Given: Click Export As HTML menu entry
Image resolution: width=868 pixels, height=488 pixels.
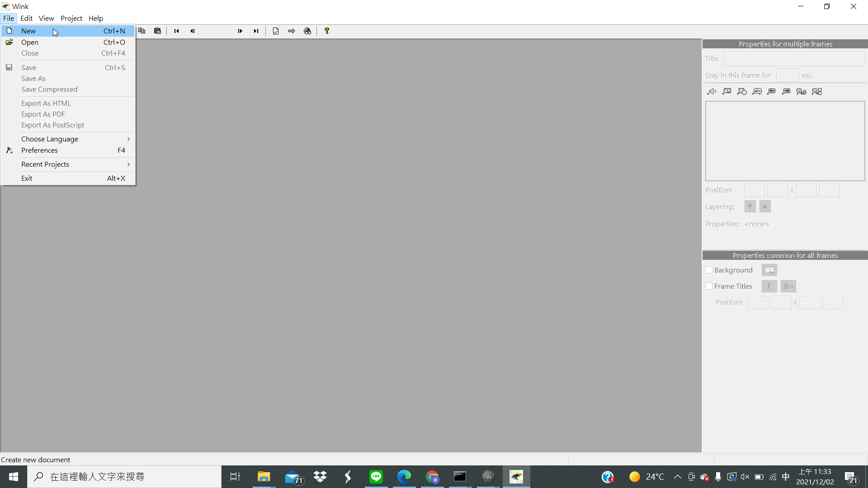Looking at the screenshot, I should click(x=68, y=103).
